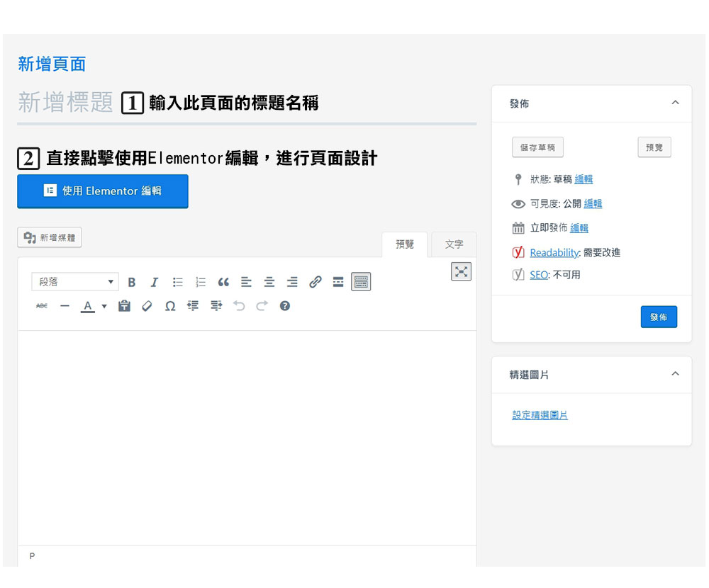Viewport: 709px width, 588px height.
Task: Switch to the 文字 editor tab
Action: tap(454, 244)
